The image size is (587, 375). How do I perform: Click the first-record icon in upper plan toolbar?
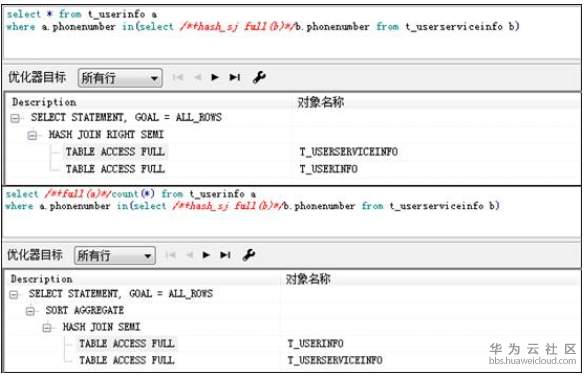177,77
